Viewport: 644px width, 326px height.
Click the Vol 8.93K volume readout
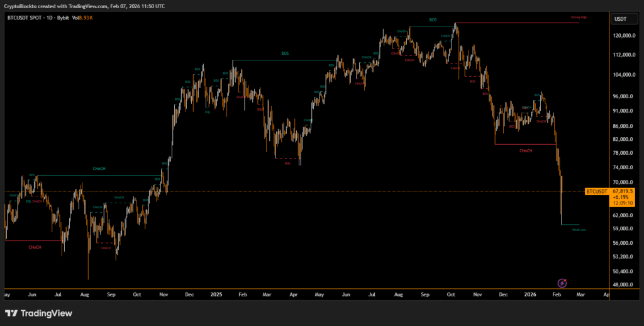[82, 18]
